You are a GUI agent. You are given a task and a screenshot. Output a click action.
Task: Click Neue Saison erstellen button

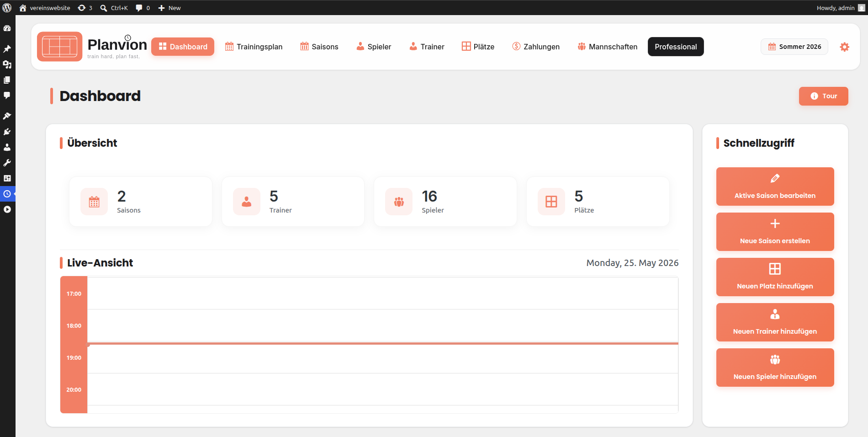[x=775, y=232]
